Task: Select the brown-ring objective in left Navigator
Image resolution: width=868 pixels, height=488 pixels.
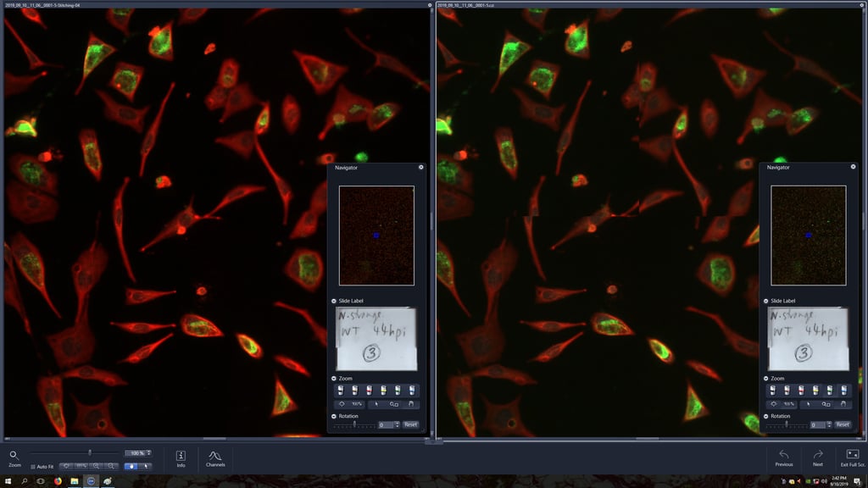Action: pyautogui.click(x=355, y=390)
